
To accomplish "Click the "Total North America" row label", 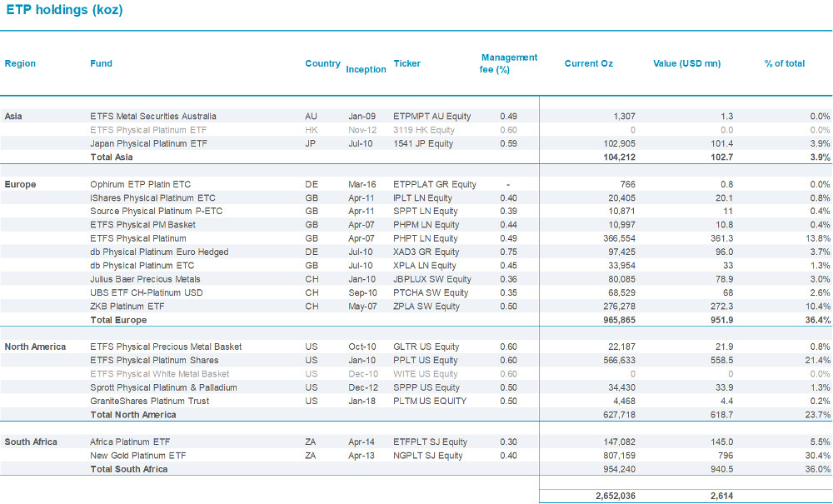I will [132, 416].
